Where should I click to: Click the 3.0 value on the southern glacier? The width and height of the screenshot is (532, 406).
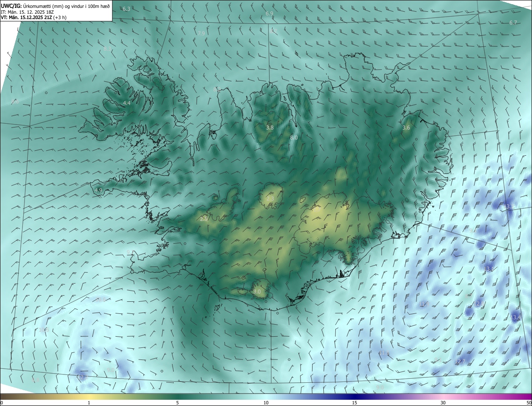(257, 292)
